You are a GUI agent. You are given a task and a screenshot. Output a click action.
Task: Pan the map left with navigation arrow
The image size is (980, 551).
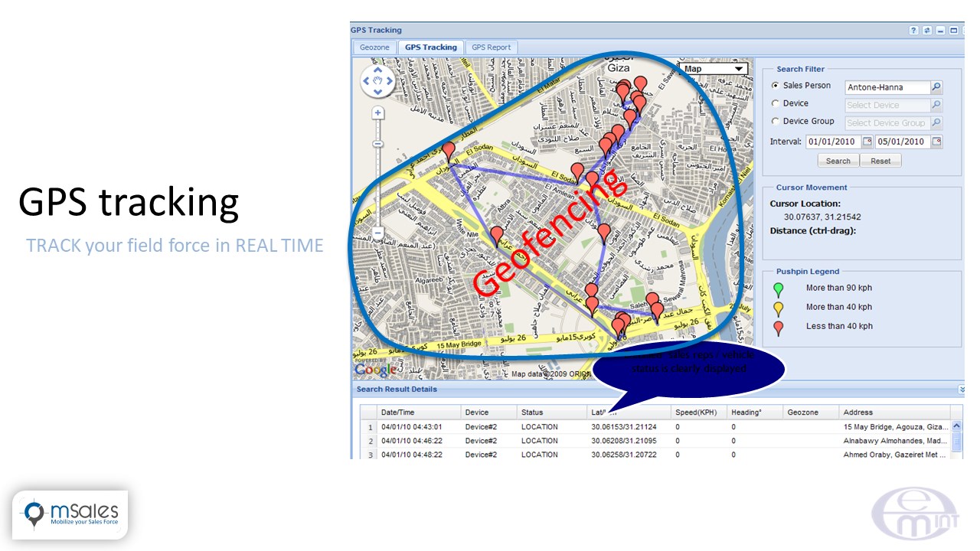367,80
